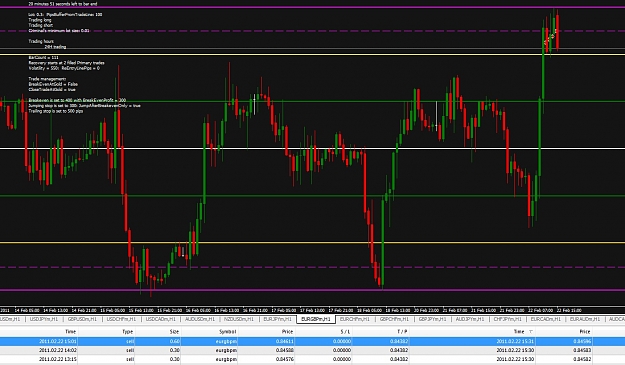The height and width of the screenshot is (365, 625).
Task: Select the AUDUSDm,H1 chart tab
Action: point(200,319)
